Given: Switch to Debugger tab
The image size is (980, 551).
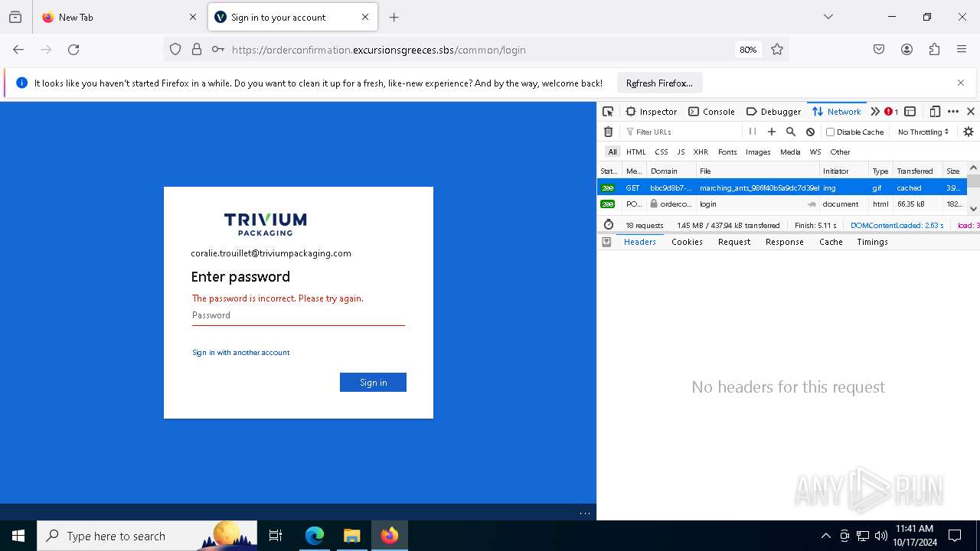Looking at the screenshot, I should 773,111.
